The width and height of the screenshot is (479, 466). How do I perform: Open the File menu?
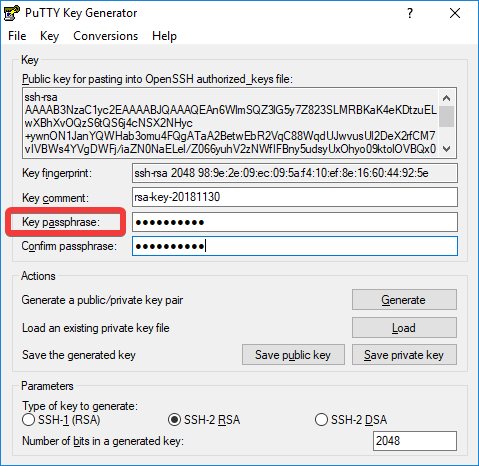(17, 36)
